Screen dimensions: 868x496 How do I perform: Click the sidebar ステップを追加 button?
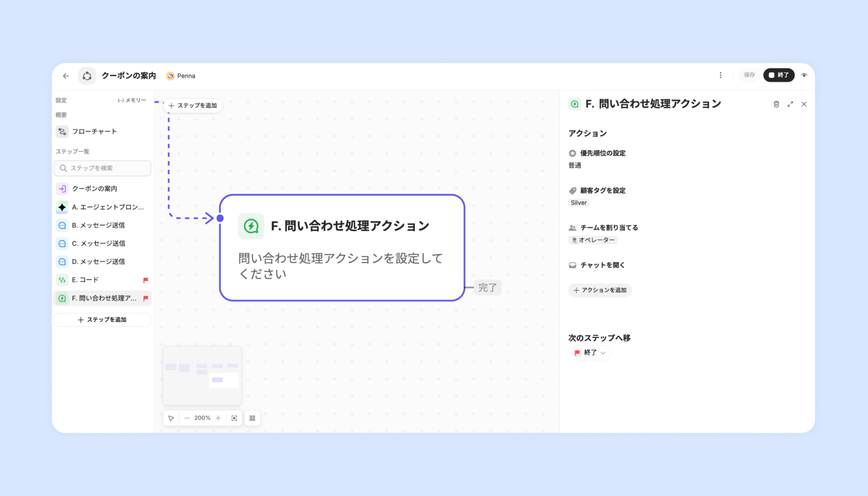pos(103,320)
